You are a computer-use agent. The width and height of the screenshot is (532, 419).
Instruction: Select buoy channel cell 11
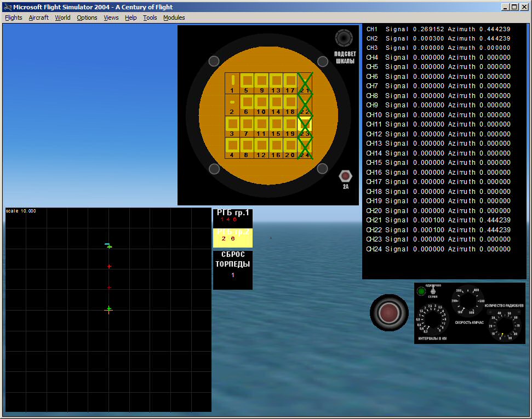coord(261,126)
